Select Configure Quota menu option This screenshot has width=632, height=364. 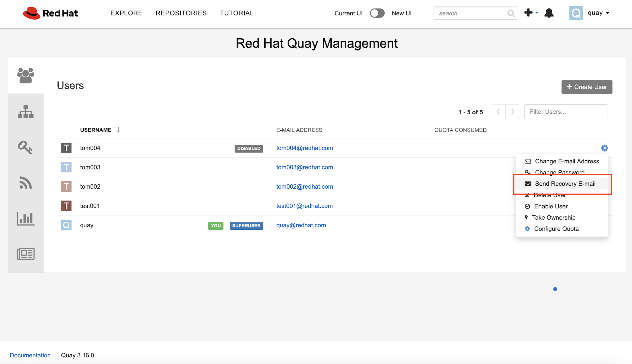tap(556, 229)
